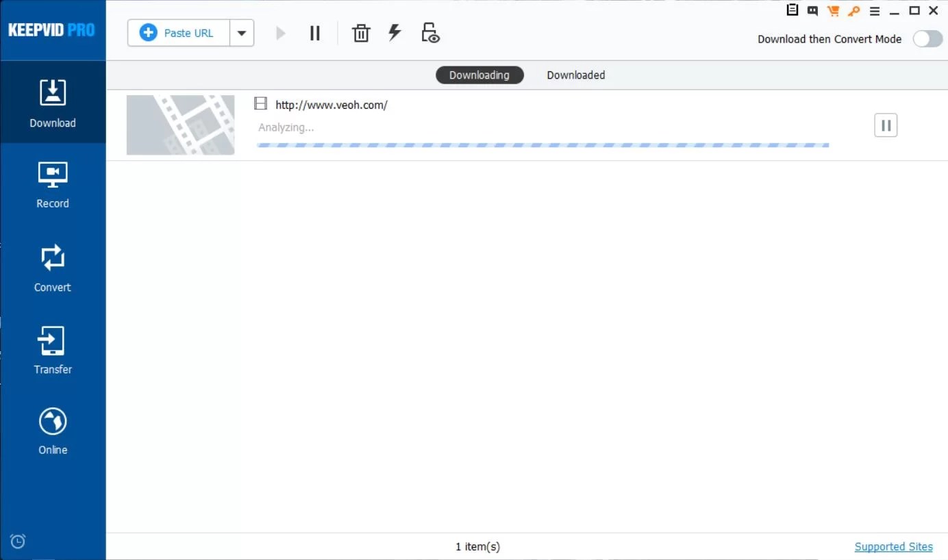
Task: Open the Transfer section
Action: pos(53,351)
